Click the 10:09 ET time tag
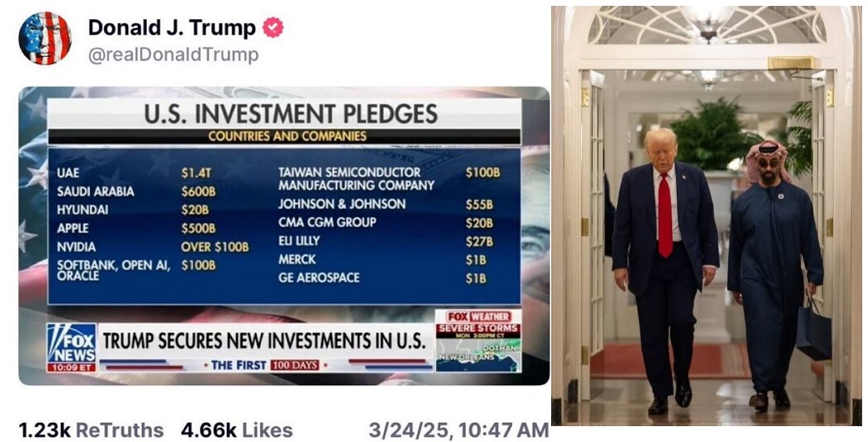Image resolution: width=868 pixels, height=442 pixels. click(x=71, y=366)
